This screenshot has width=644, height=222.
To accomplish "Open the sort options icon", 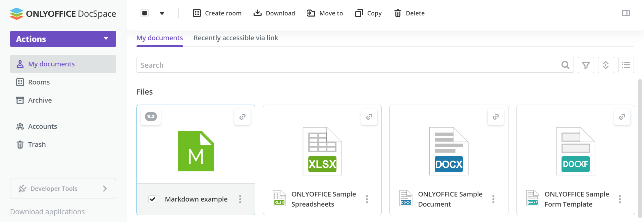I will [606, 65].
